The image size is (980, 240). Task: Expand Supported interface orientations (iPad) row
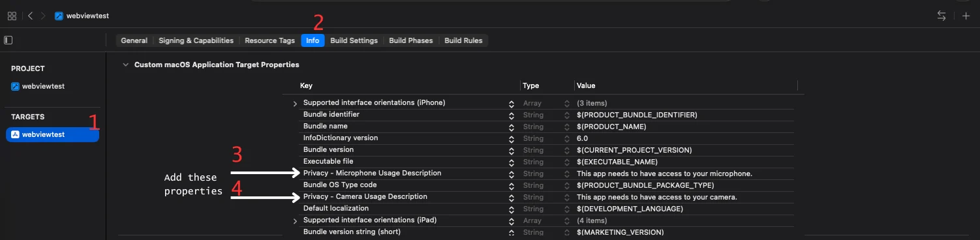295,221
